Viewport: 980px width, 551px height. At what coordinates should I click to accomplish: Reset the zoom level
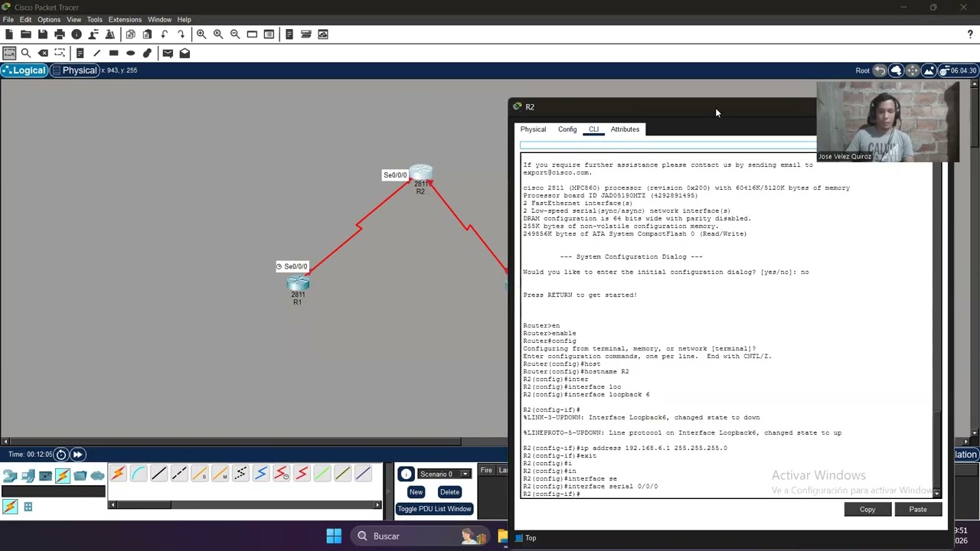218,34
